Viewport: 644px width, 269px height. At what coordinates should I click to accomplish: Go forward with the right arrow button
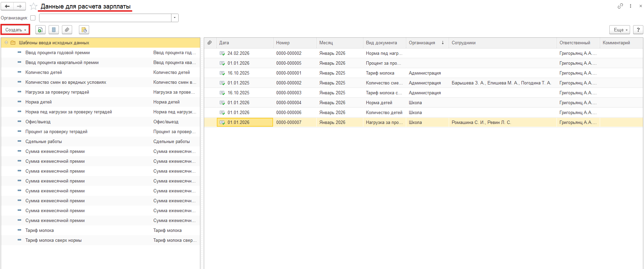[19, 6]
